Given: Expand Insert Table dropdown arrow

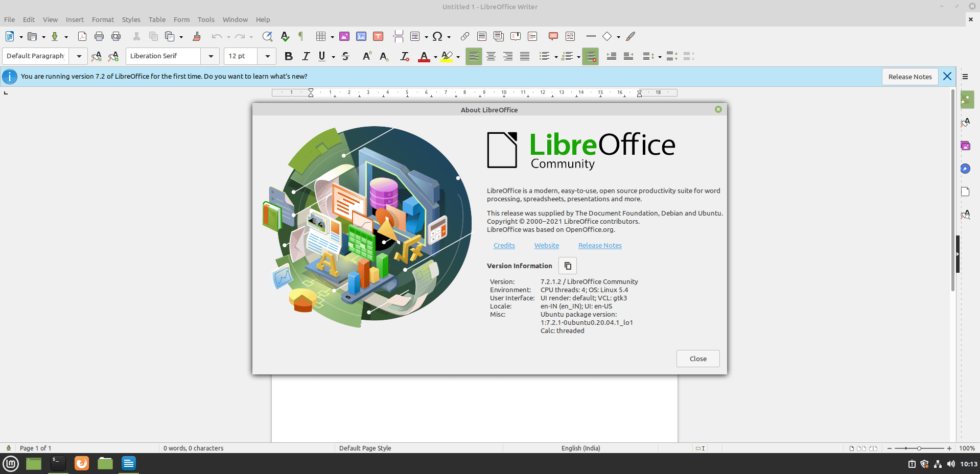Looking at the screenshot, I should (332, 37).
